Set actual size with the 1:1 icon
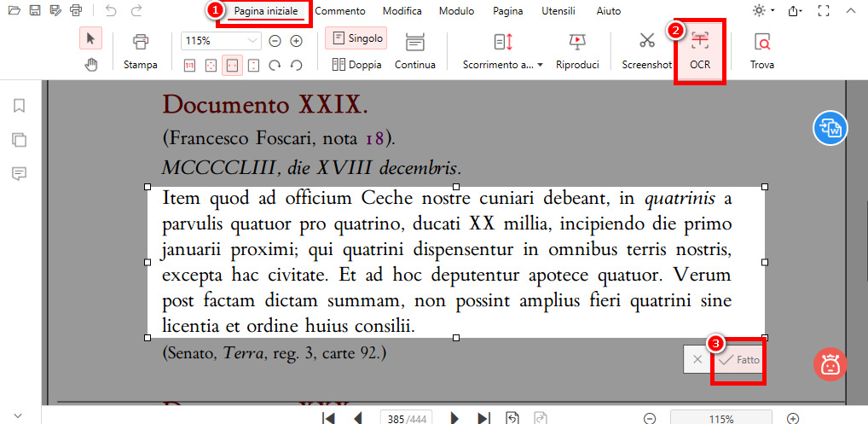Image resolution: width=868 pixels, height=424 pixels. [189, 66]
